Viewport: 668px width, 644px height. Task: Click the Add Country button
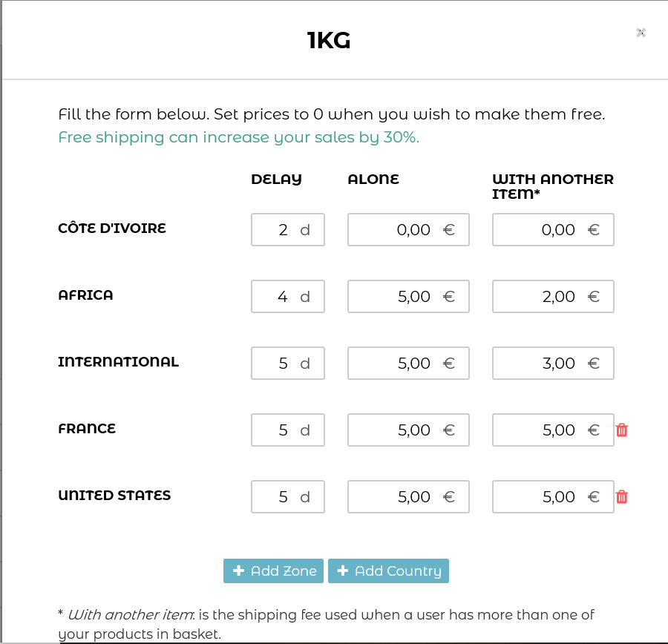point(388,571)
